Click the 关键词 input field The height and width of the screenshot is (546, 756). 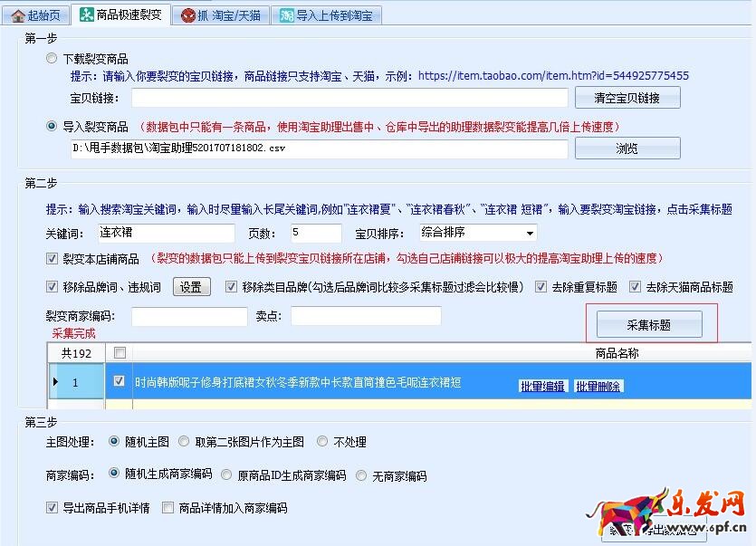pos(167,233)
